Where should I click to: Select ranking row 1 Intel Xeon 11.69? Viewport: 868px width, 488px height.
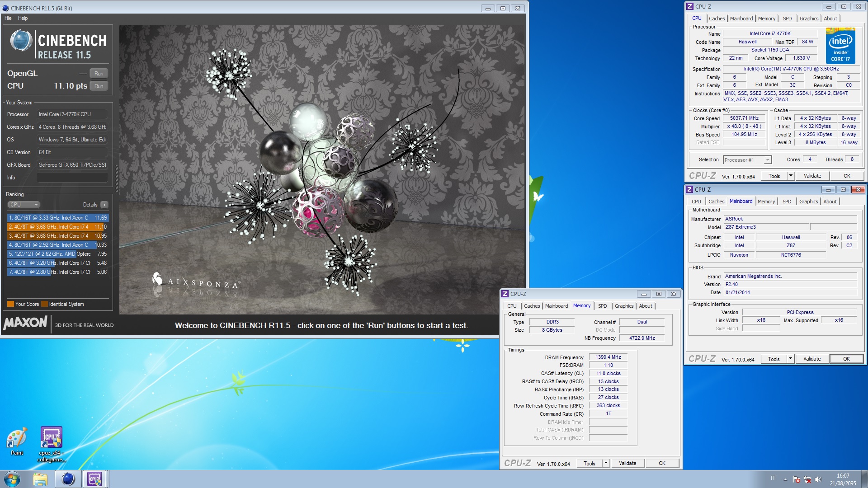(57, 218)
